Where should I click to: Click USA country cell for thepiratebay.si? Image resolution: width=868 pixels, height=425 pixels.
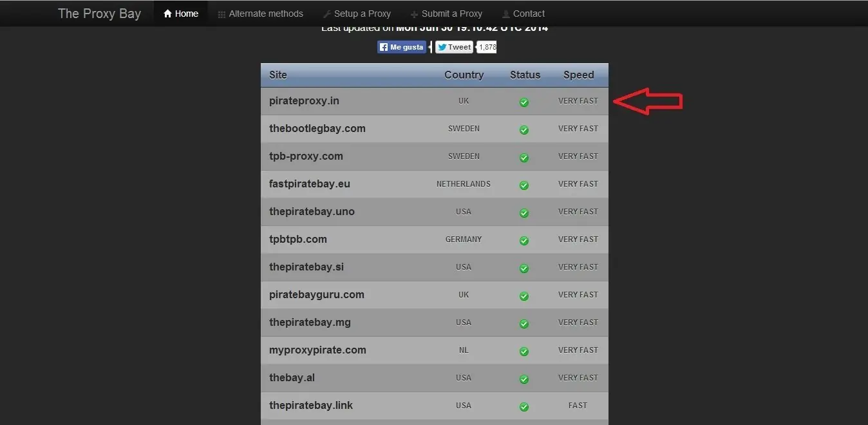click(464, 267)
